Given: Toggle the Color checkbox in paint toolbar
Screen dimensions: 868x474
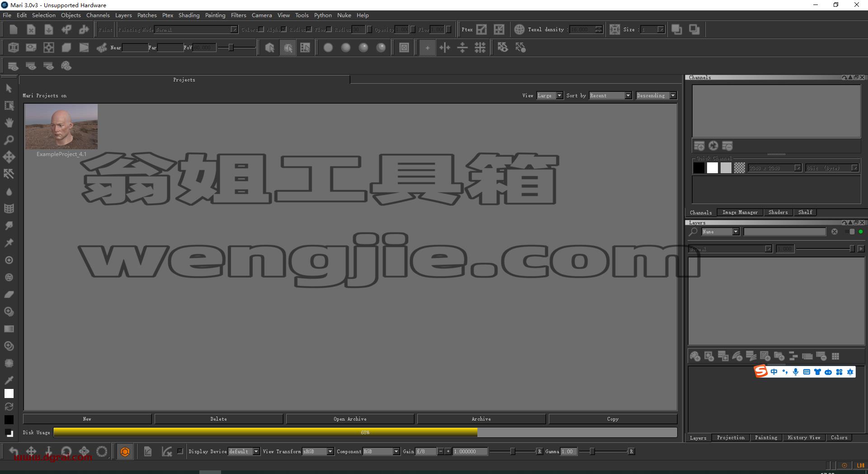Looking at the screenshot, I should 261,29.
